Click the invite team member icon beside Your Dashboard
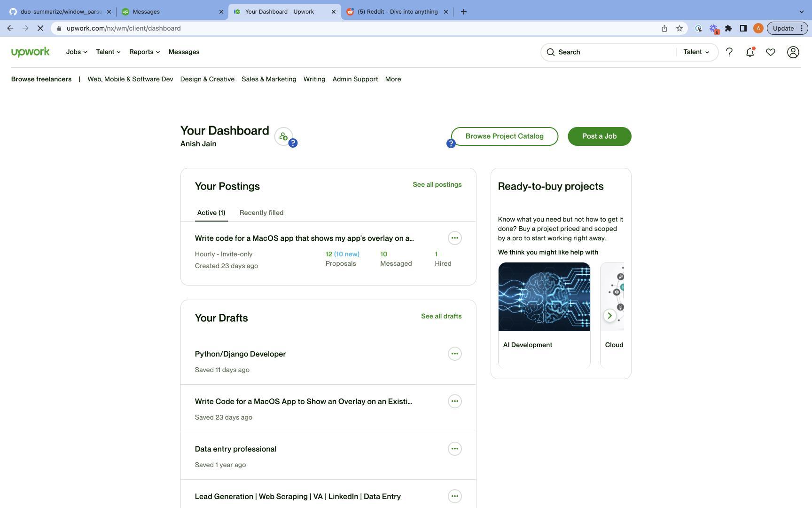Image resolution: width=812 pixels, height=508 pixels. [283, 136]
